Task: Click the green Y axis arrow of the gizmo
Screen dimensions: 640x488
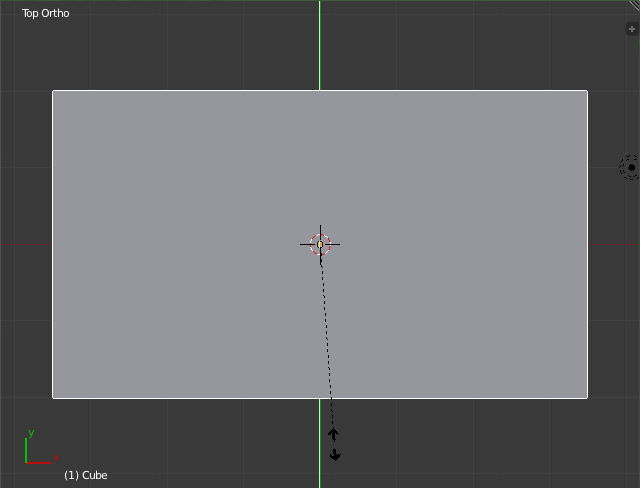Action: coord(28,439)
